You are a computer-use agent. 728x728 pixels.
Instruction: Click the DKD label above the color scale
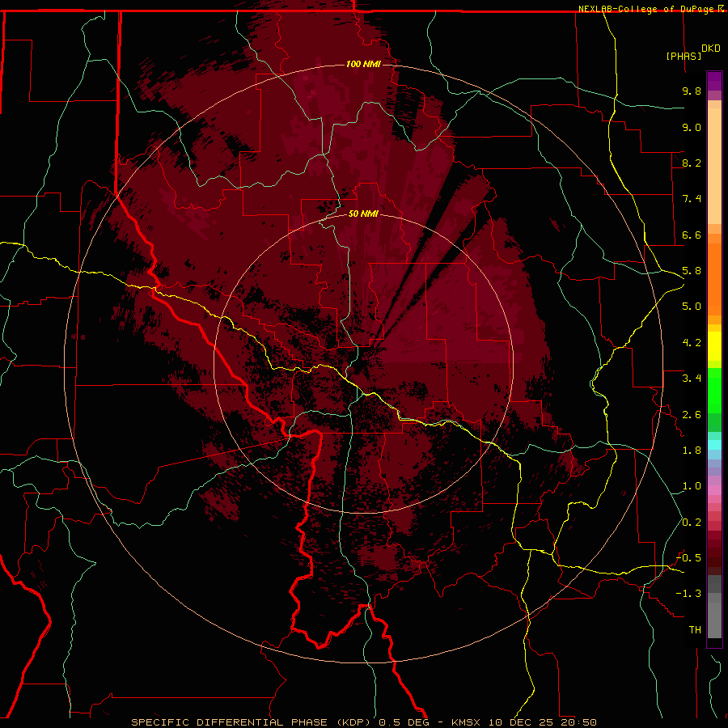click(710, 49)
